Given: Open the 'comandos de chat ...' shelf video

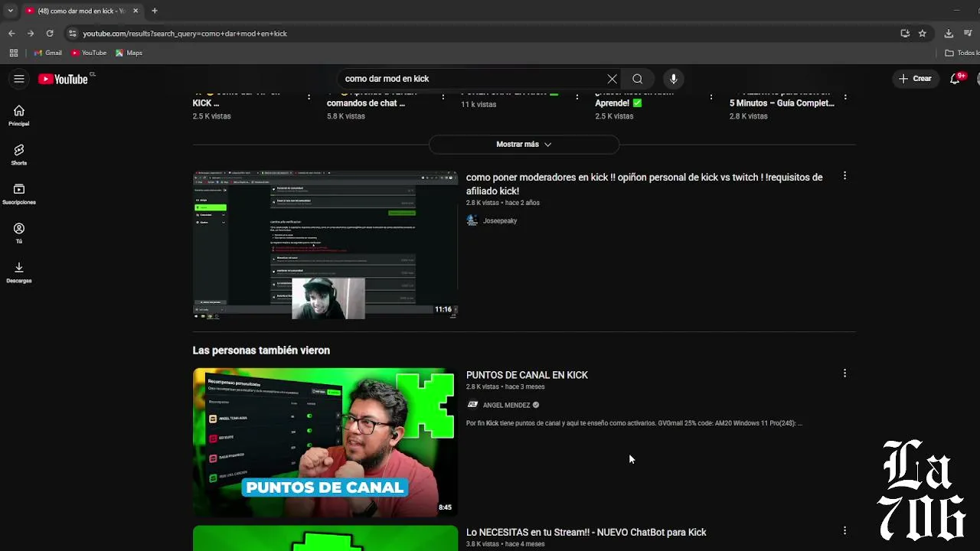Looking at the screenshot, I should click(x=366, y=103).
